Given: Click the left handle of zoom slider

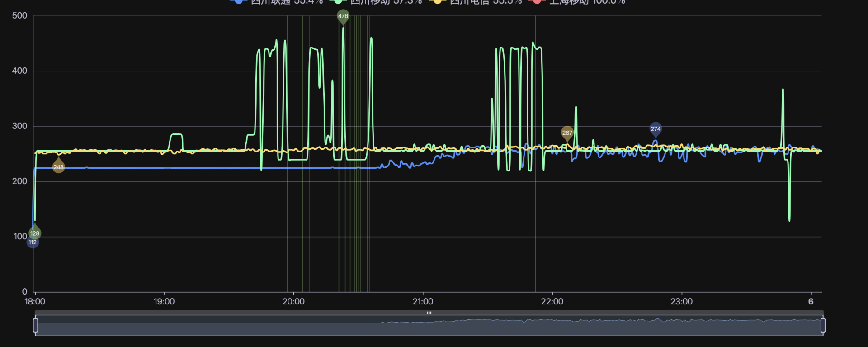Looking at the screenshot, I should click(36, 325).
